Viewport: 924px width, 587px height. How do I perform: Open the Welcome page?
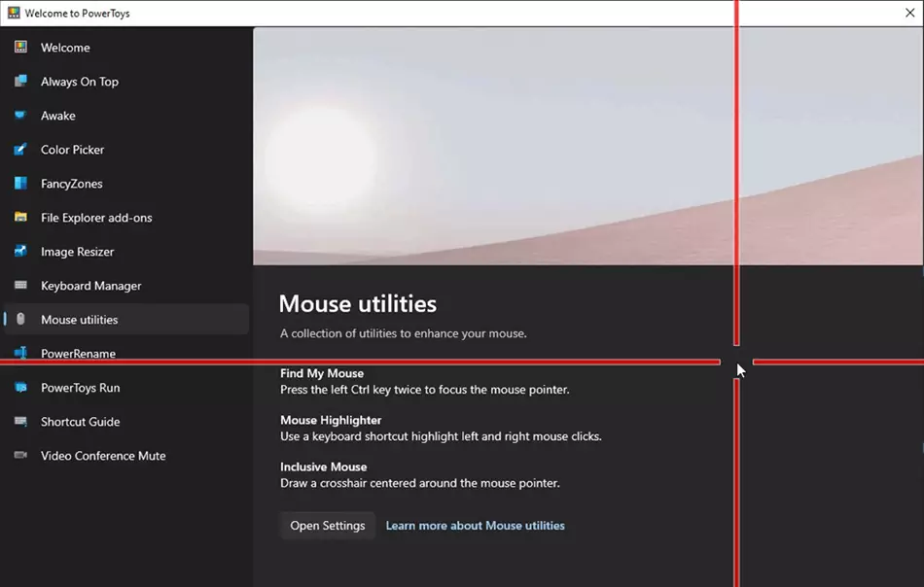(126, 48)
